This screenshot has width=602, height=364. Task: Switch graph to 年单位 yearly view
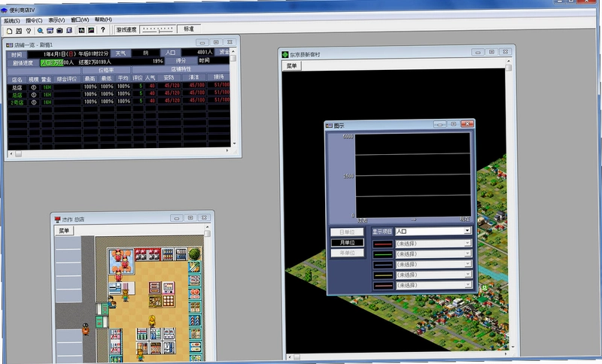[347, 253]
